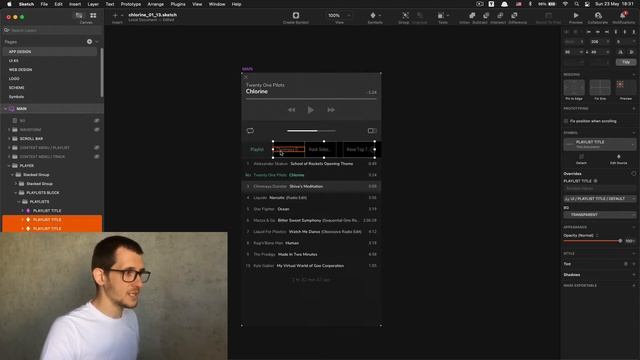Open the LOGO page
Screen dimensions: 640x360
(x=14, y=79)
